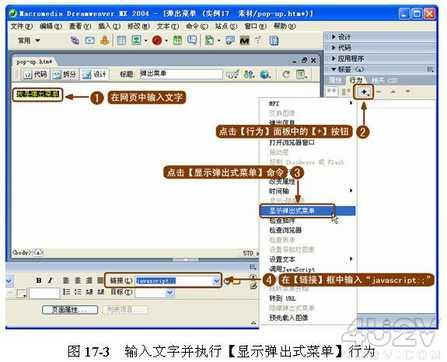Toggle Italic formatting in the properties panel
This screenshot has width=447, height=362.
(50, 280)
